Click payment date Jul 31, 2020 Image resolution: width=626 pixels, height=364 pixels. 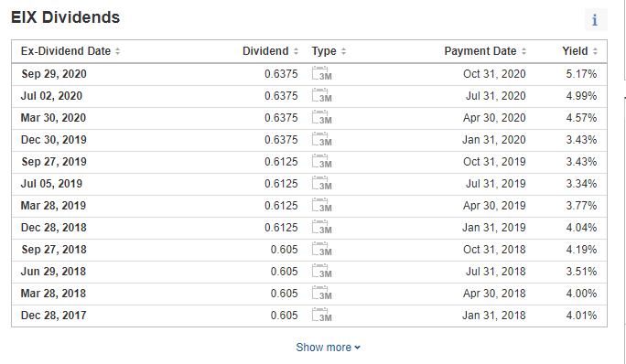tap(495, 96)
